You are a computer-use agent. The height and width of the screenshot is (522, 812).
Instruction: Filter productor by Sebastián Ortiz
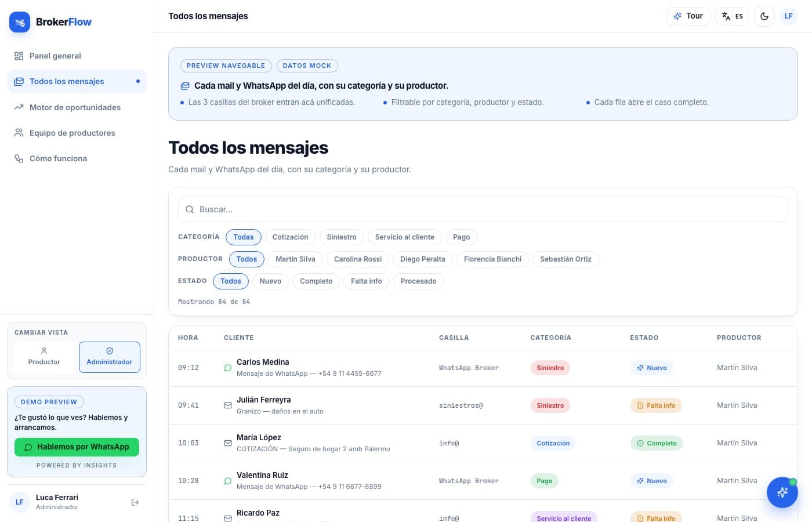pos(565,259)
